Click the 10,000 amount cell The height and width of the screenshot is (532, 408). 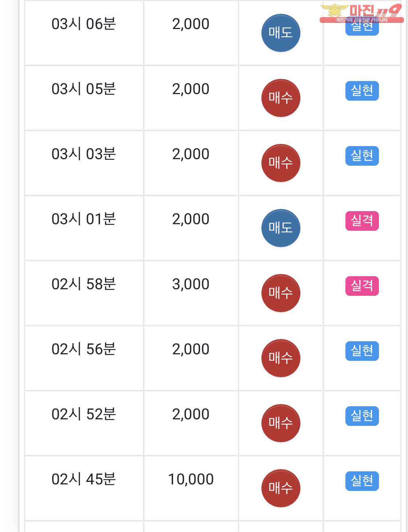coord(191,480)
